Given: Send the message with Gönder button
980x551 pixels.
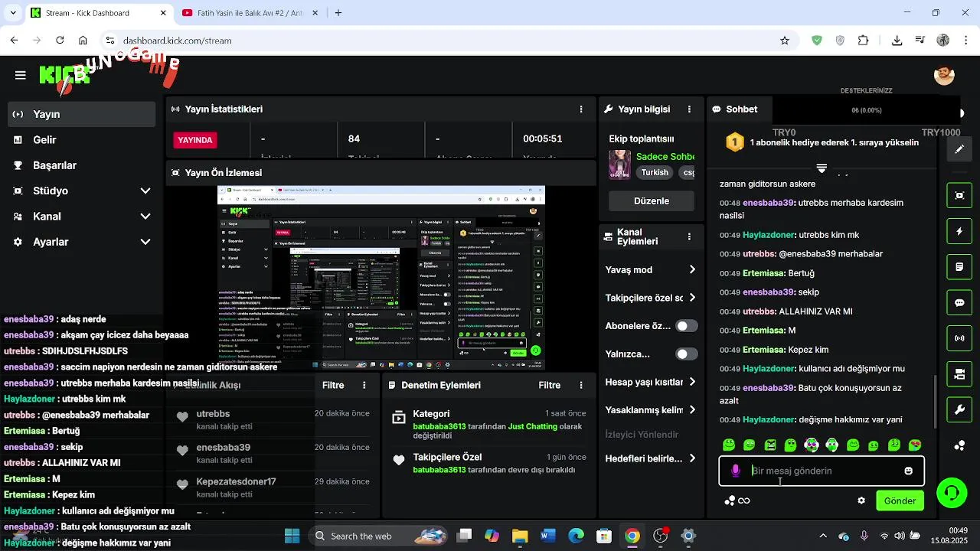Looking at the screenshot, I should [x=900, y=500].
